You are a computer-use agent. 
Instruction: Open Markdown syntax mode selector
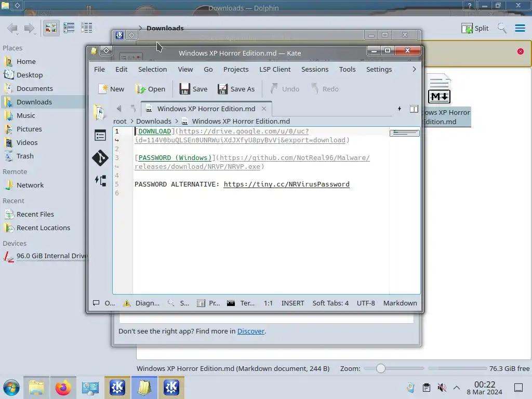point(400,303)
